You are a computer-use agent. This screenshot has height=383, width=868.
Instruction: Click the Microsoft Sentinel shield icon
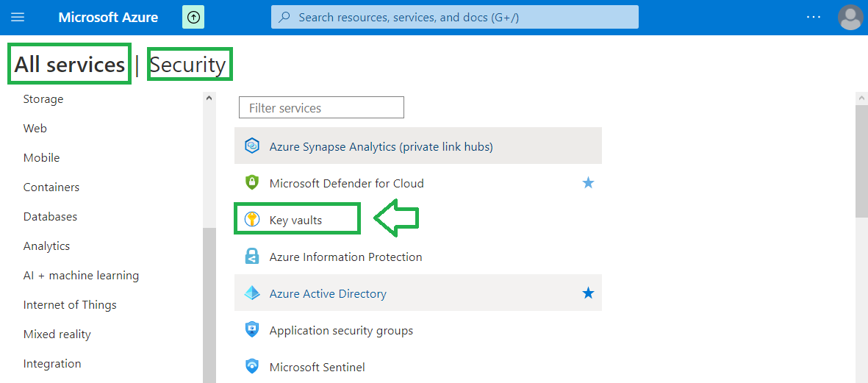(252, 367)
